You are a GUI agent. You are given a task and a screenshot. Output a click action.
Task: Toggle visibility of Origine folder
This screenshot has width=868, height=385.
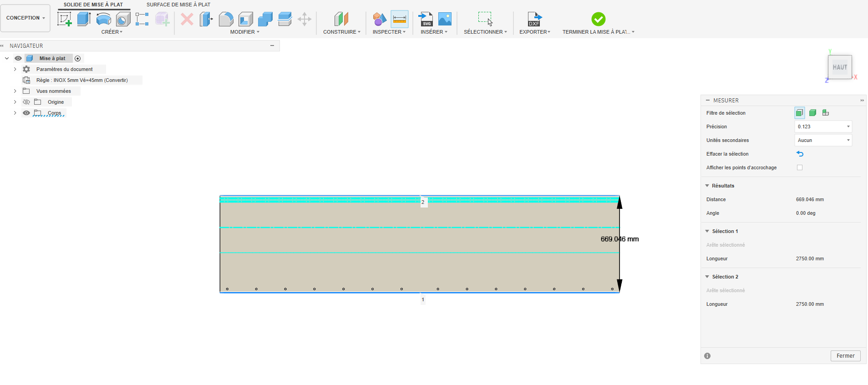(x=26, y=102)
